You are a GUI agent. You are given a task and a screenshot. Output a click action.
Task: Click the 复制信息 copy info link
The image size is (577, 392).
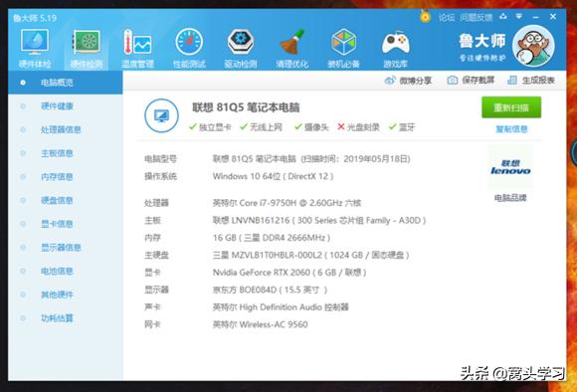tap(511, 129)
